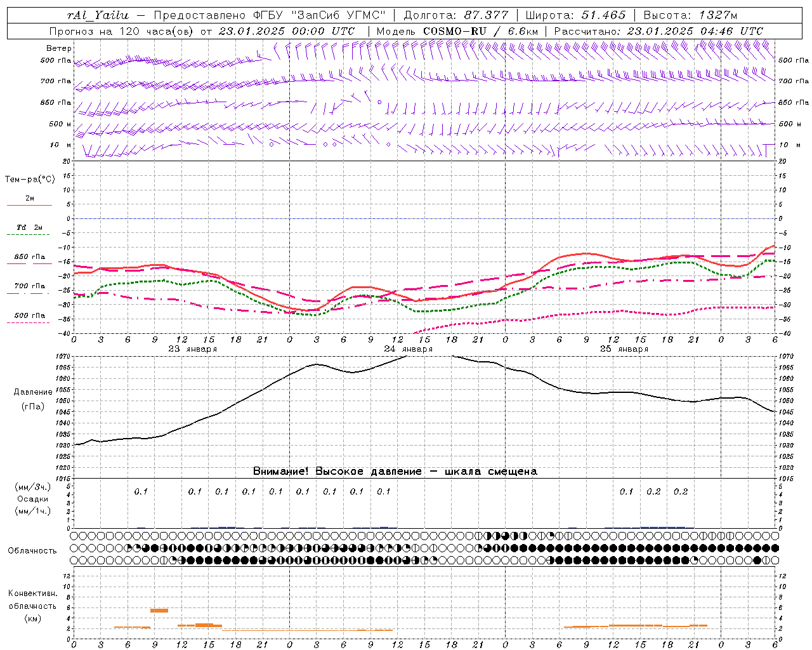Click the Высота: 1327м elevation value
The width and height of the screenshot is (812, 650).
(x=691, y=15)
